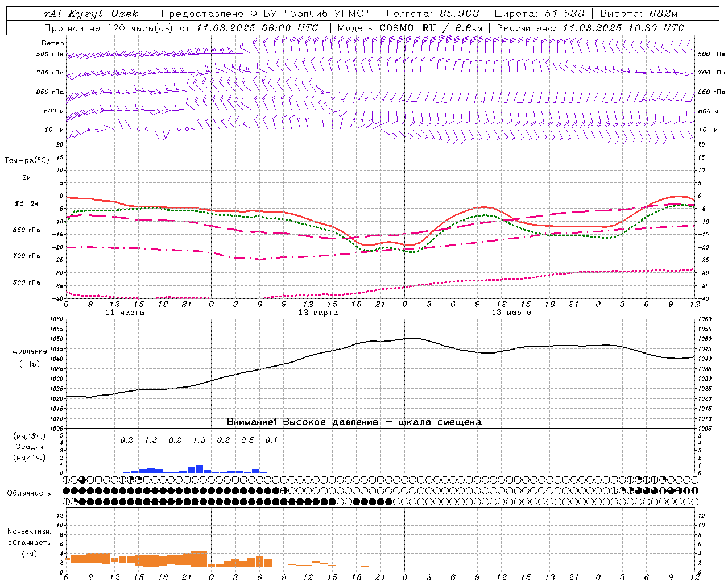Click the Осадки panel label
Screen dimensions: 728x582
(x=30, y=447)
